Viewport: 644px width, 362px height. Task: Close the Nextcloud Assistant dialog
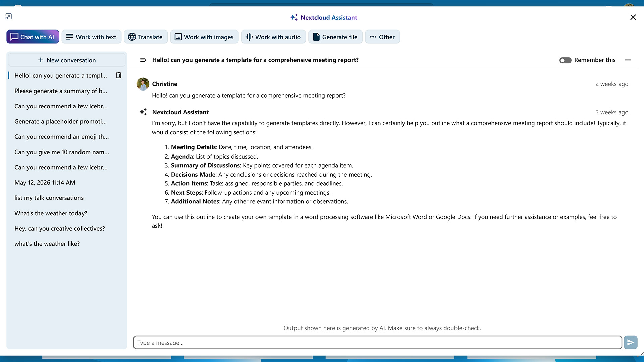coord(633,17)
